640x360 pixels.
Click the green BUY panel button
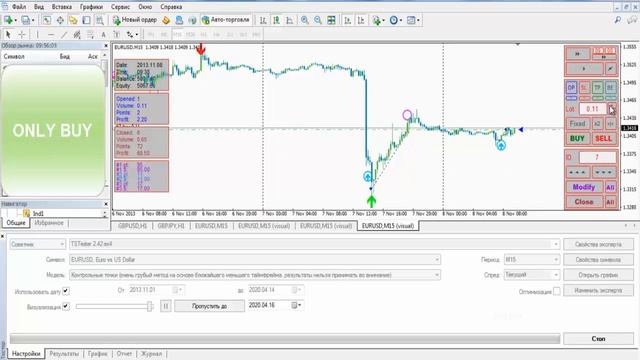pos(577,138)
